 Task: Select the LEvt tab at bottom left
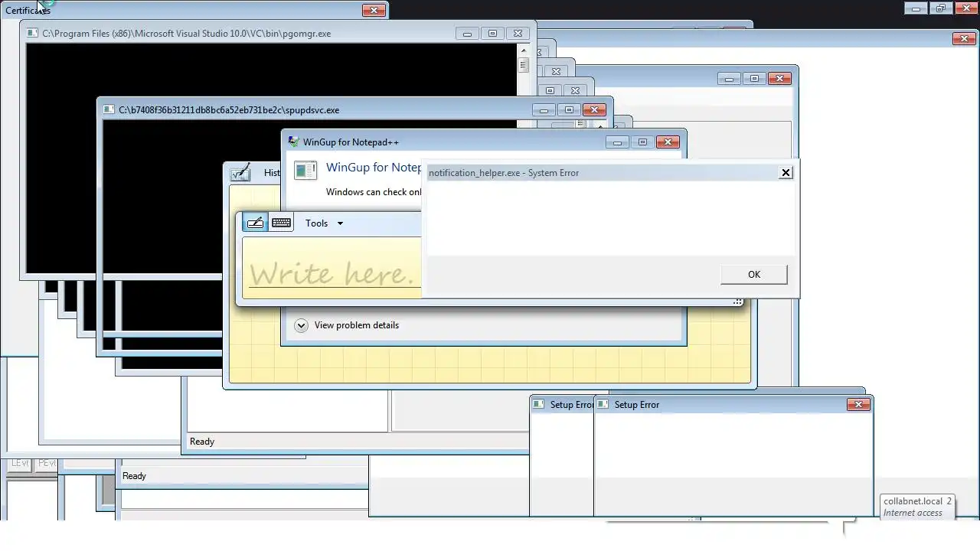click(20, 464)
